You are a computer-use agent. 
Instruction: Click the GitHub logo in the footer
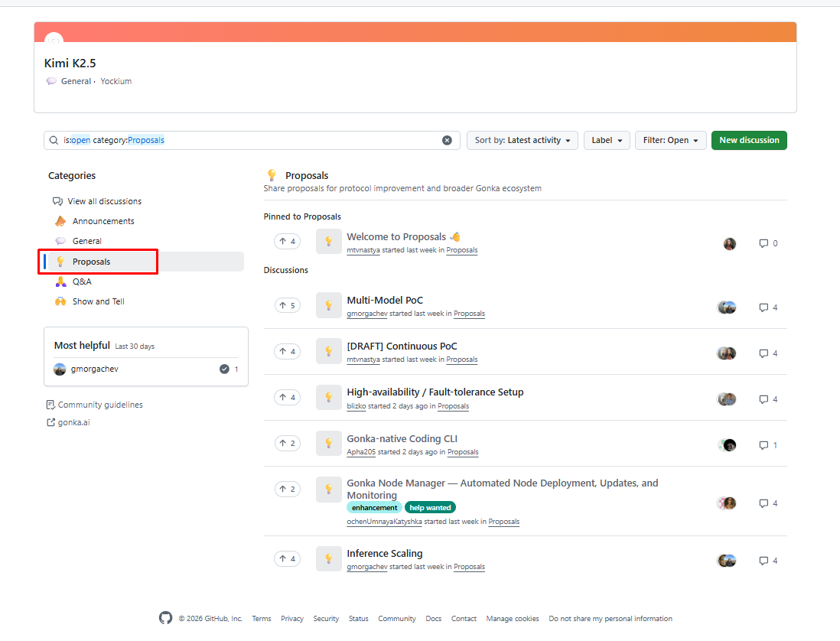point(165,618)
